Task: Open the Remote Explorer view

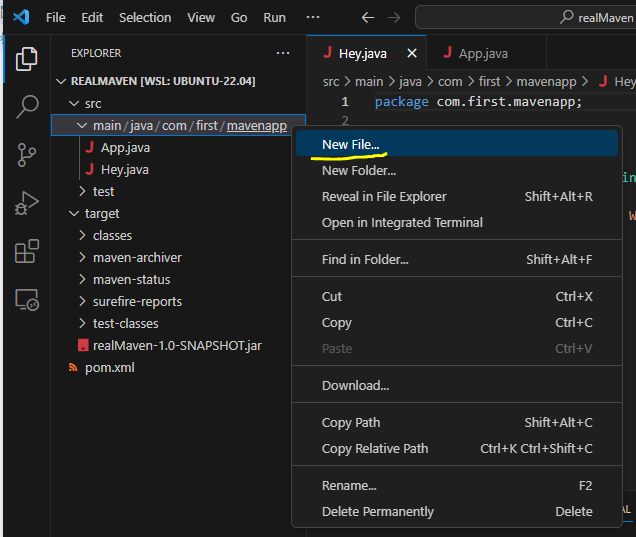Action: (27, 300)
